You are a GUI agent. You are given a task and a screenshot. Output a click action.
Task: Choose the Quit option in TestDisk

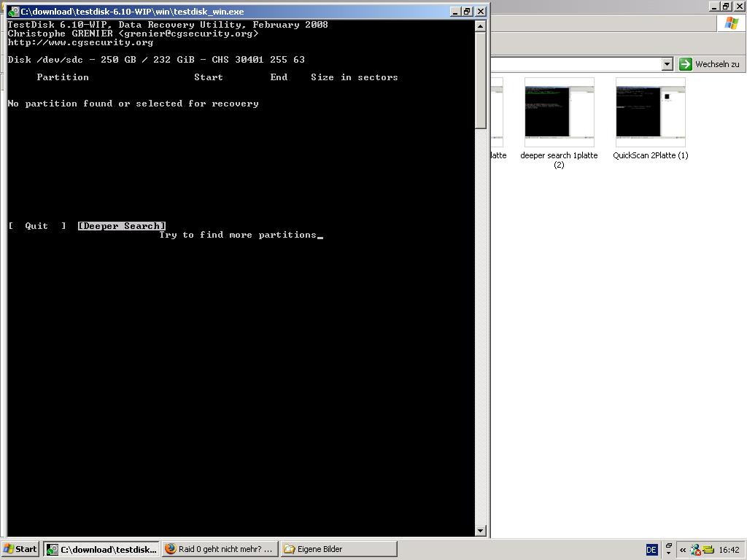[x=36, y=226]
